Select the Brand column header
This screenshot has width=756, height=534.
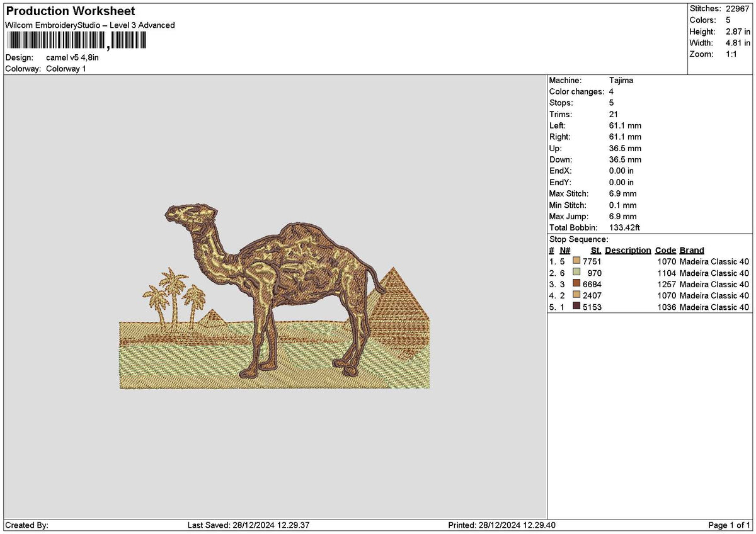[x=690, y=250]
